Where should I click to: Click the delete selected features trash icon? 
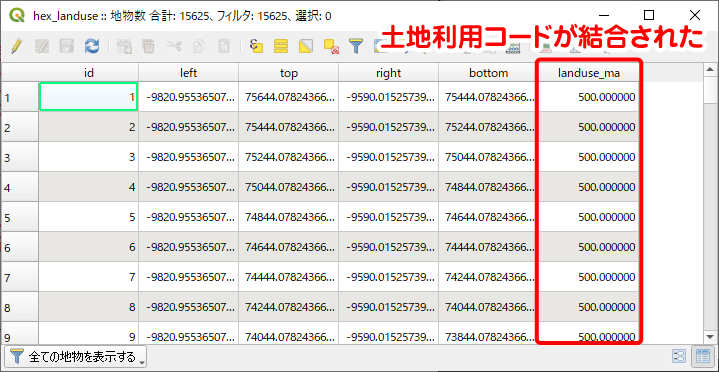click(x=149, y=45)
